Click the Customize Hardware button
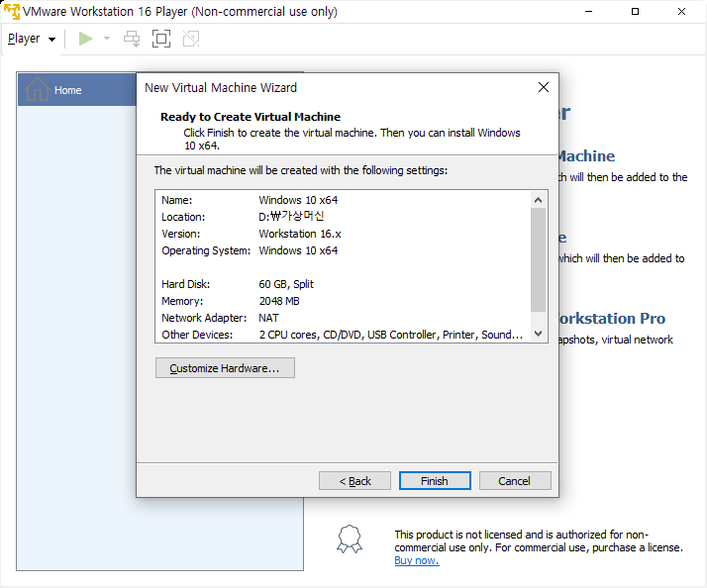This screenshot has width=707, height=588. coord(225,368)
